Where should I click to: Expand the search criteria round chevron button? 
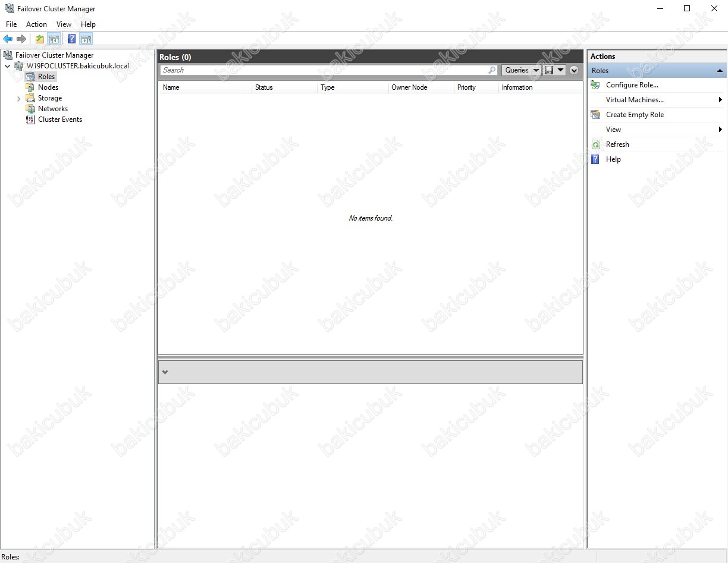(x=574, y=70)
